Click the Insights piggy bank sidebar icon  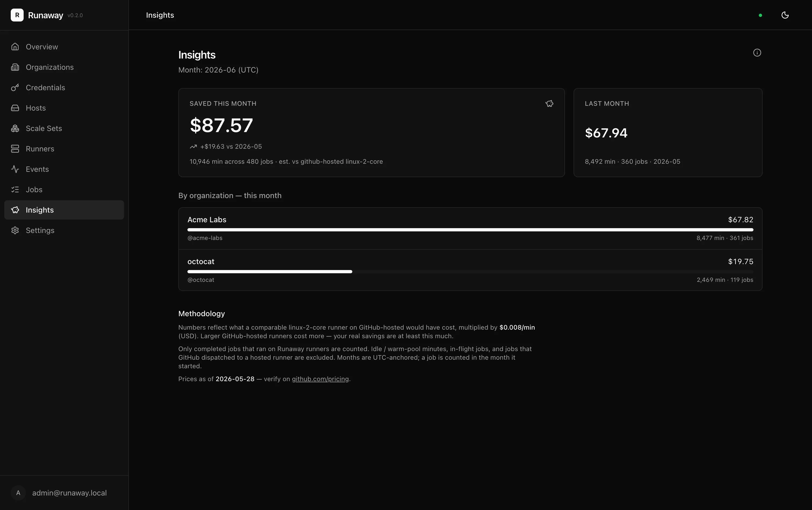[x=15, y=210]
